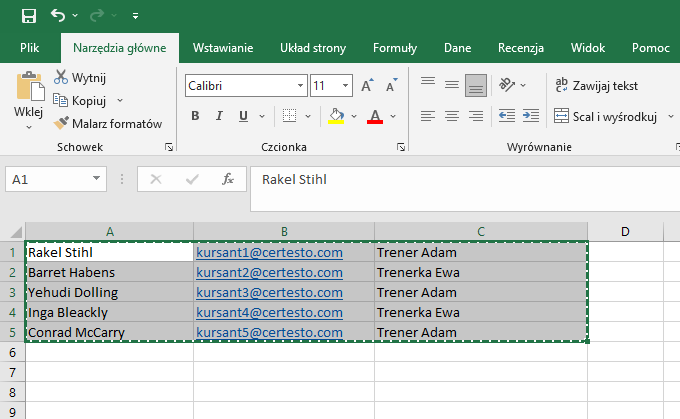Decrease indent
The height and width of the screenshot is (419, 680).
point(507,116)
